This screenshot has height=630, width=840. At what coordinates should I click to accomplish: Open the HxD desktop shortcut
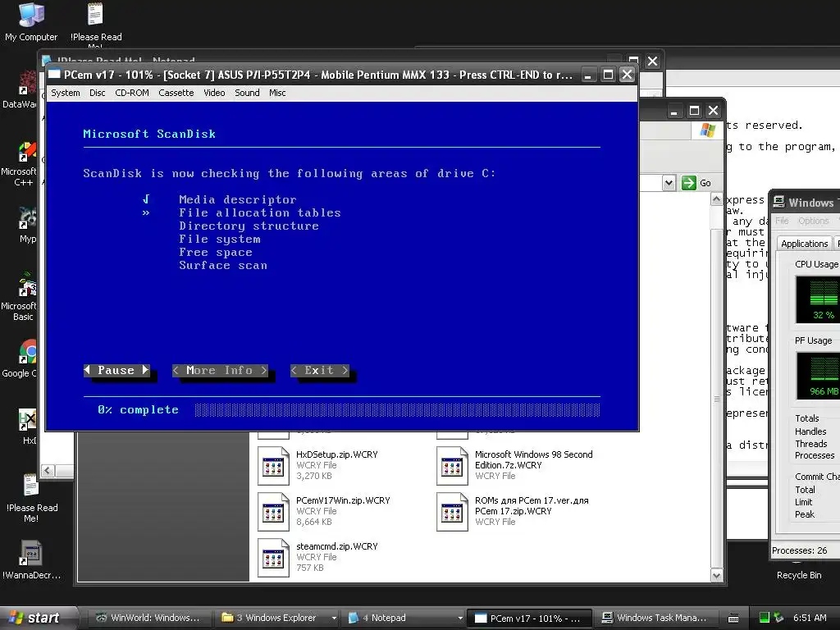coord(27,427)
